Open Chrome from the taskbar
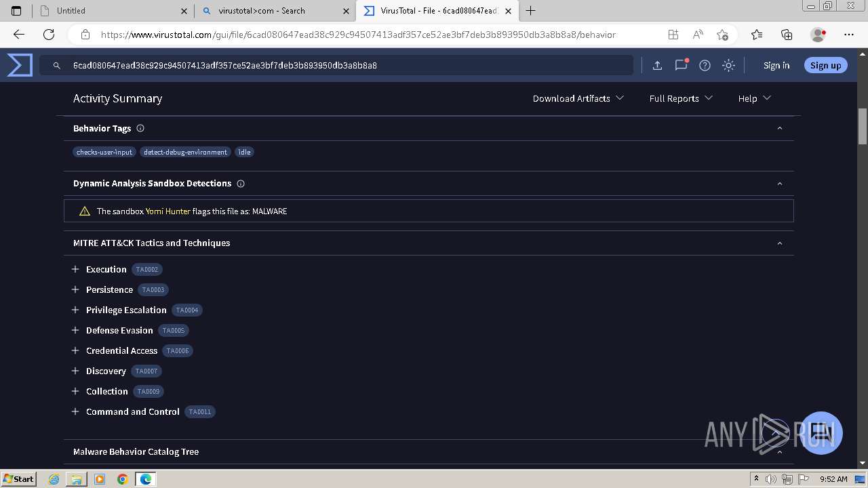Image resolution: width=868 pixels, height=488 pixels. (123, 479)
